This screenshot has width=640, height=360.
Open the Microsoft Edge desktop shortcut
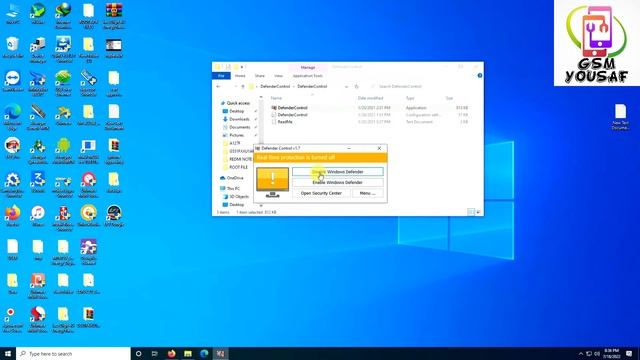(x=13, y=116)
